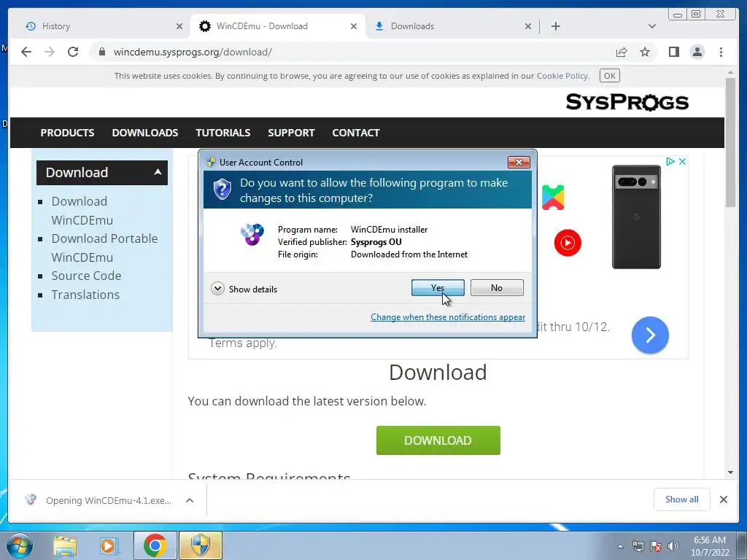The height and width of the screenshot is (560, 747).
Task: Click the Google Play Points ad icon
Action: pos(553,197)
